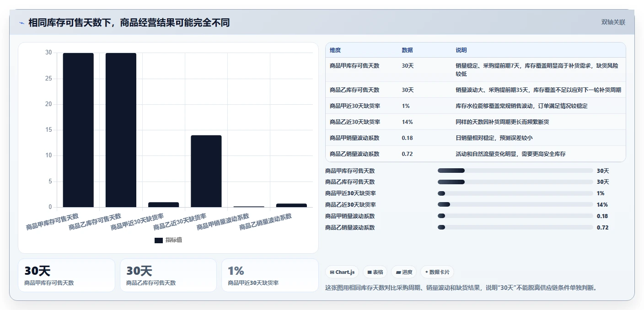Click the lightning icon beside the title

coord(22,23)
